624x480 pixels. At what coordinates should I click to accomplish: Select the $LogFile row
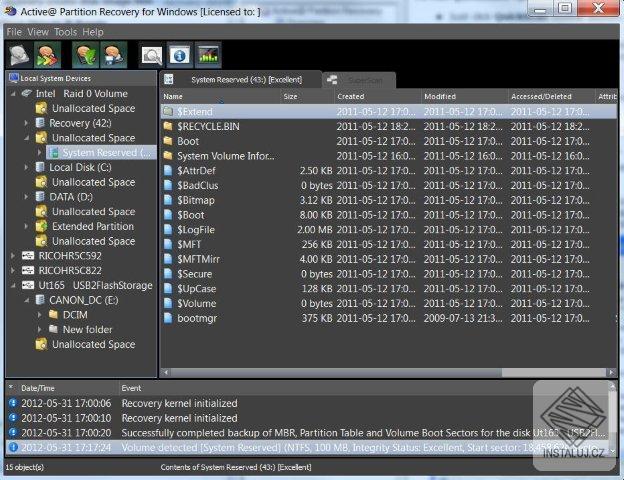click(389, 230)
